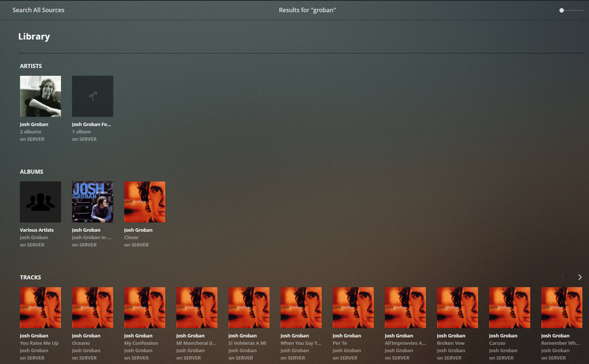Play the Mi Mancherai track cover
The width and height of the screenshot is (589, 364).
coord(197,308)
